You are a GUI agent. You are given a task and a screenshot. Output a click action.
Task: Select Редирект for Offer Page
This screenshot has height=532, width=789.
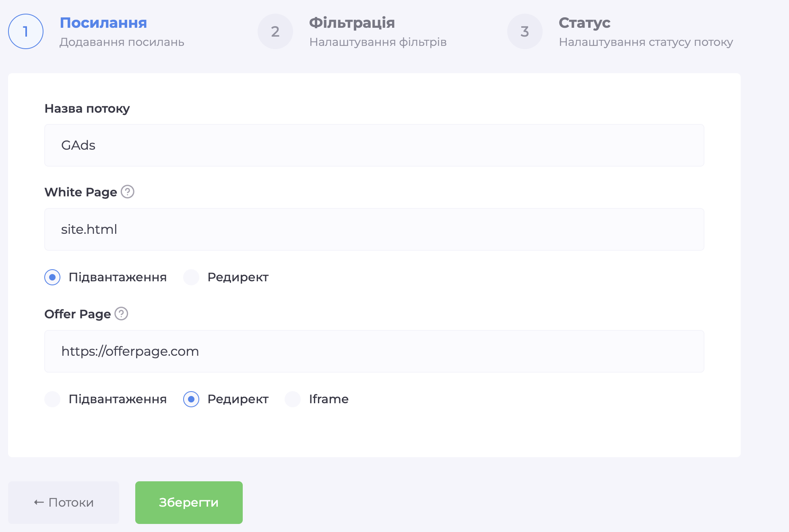tap(191, 399)
